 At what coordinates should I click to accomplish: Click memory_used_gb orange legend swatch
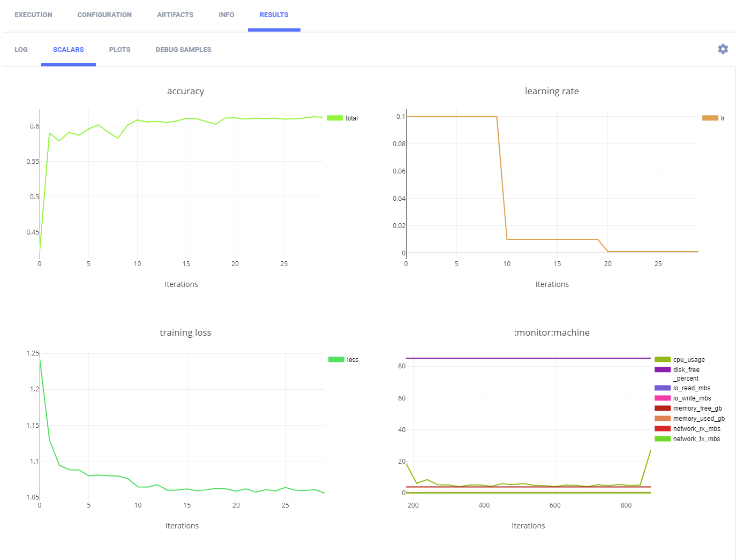pos(663,419)
